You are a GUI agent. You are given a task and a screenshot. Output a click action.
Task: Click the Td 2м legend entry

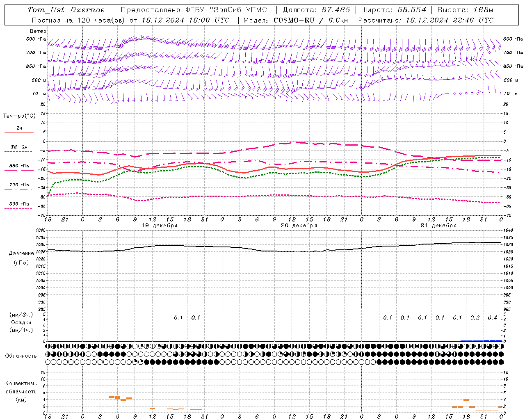(19, 147)
